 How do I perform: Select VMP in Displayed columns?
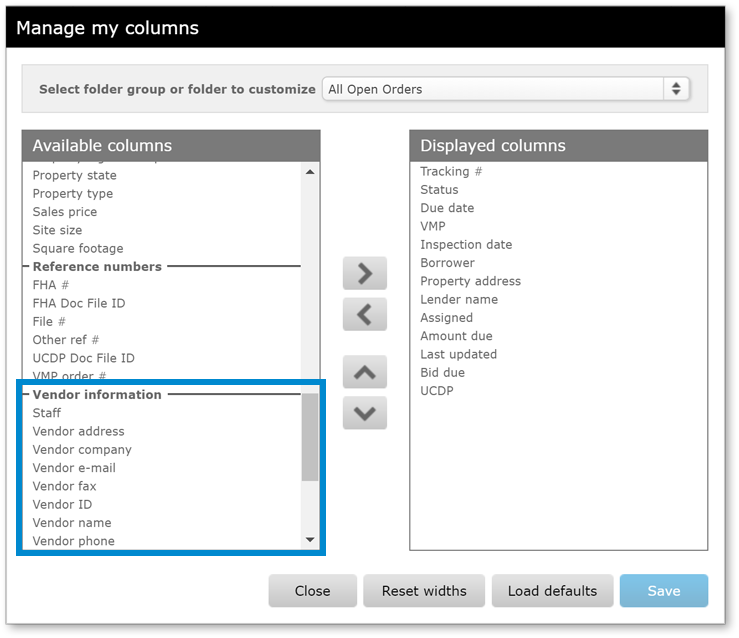(433, 227)
